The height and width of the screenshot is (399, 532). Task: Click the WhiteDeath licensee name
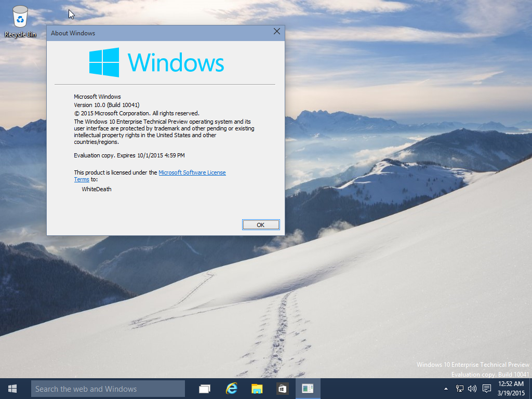(x=96, y=189)
